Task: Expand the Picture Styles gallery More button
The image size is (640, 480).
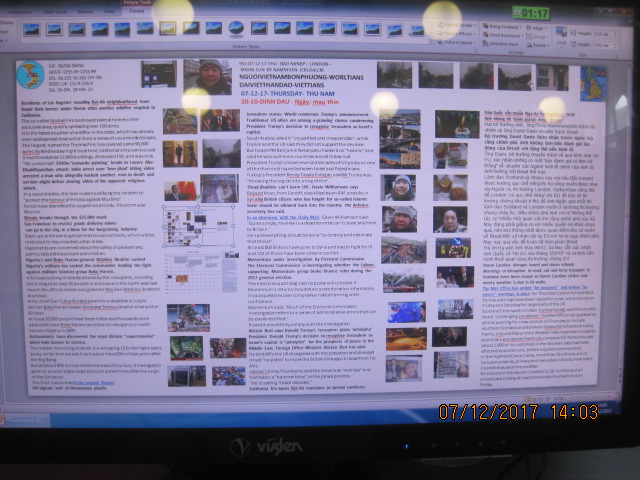Action: 429,42
